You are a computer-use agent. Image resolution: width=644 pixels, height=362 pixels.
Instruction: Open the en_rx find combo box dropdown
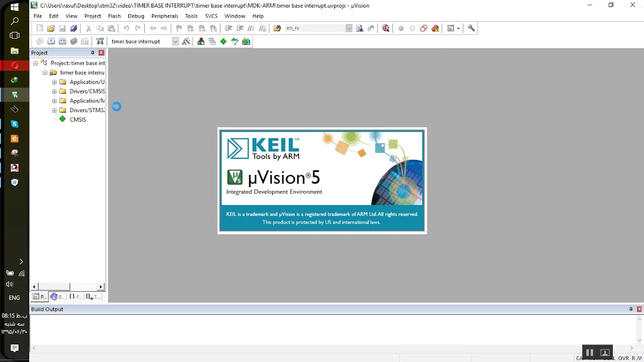point(349,29)
